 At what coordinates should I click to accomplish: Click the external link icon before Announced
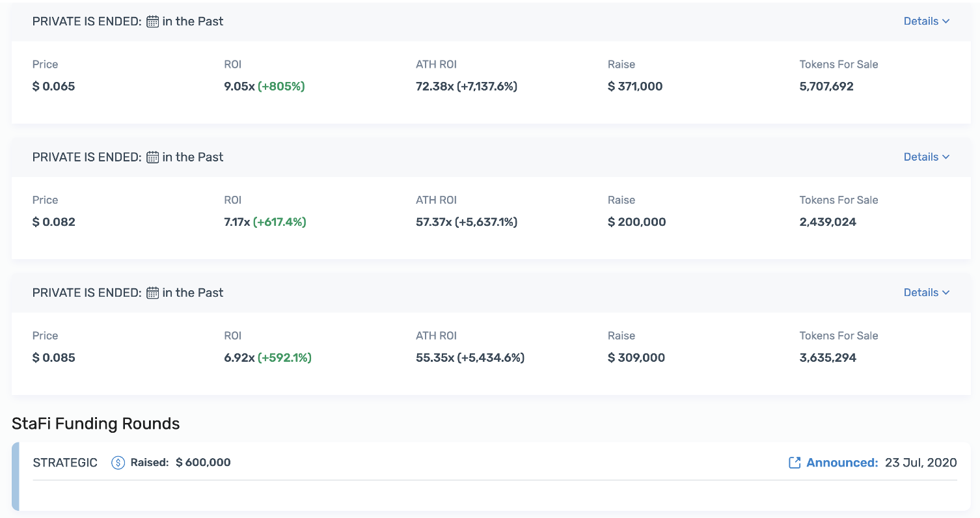click(x=794, y=463)
